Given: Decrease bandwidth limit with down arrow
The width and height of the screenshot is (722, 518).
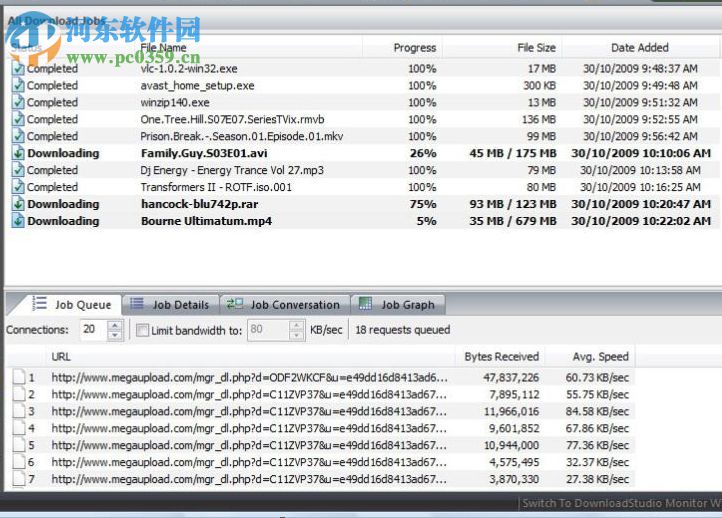Looking at the screenshot, I should tap(297, 335).
